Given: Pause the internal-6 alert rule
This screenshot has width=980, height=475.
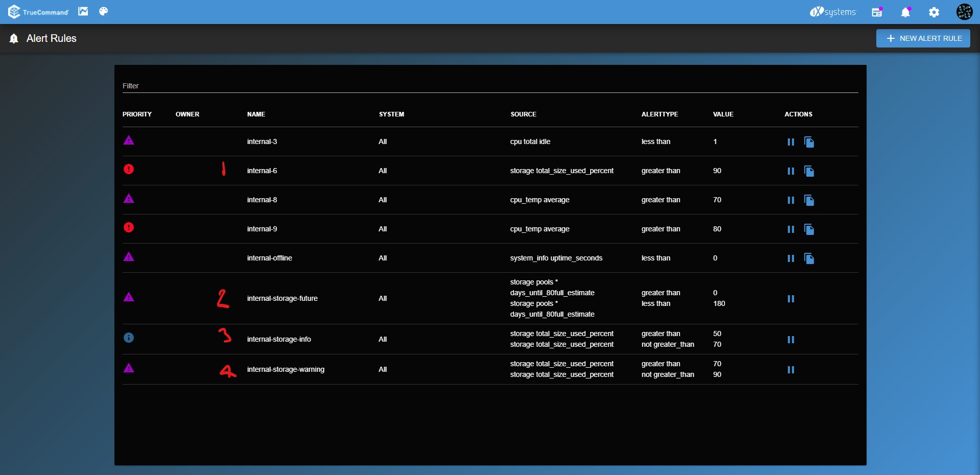Looking at the screenshot, I should pos(790,171).
